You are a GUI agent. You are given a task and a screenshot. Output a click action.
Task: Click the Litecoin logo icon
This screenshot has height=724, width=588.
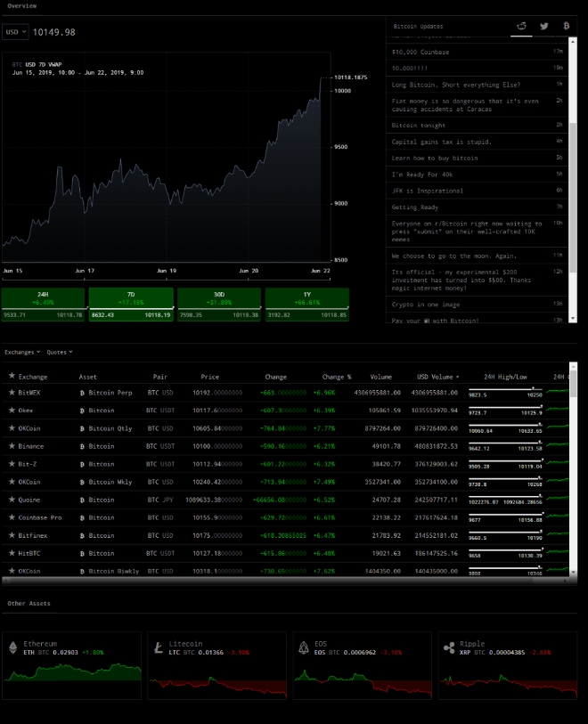(159, 647)
